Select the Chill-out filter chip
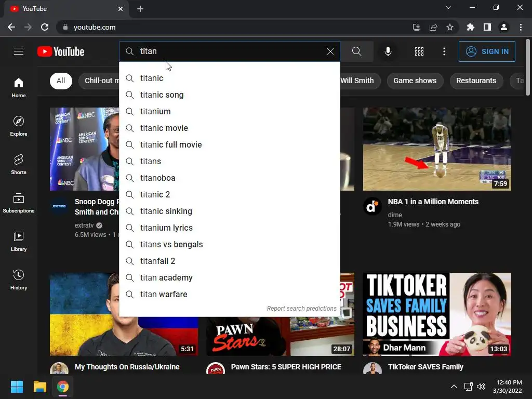 click(99, 81)
